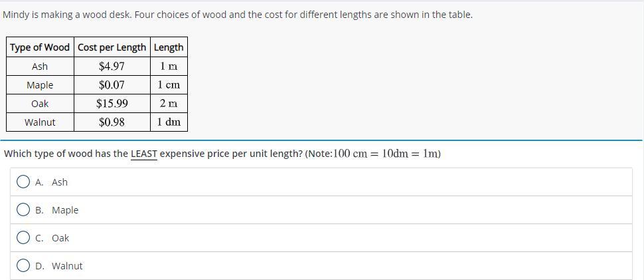Click the 100 cm = 10dm = 1m note
The height and width of the screenshot is (280, 644).
click(x=385, y=154)
